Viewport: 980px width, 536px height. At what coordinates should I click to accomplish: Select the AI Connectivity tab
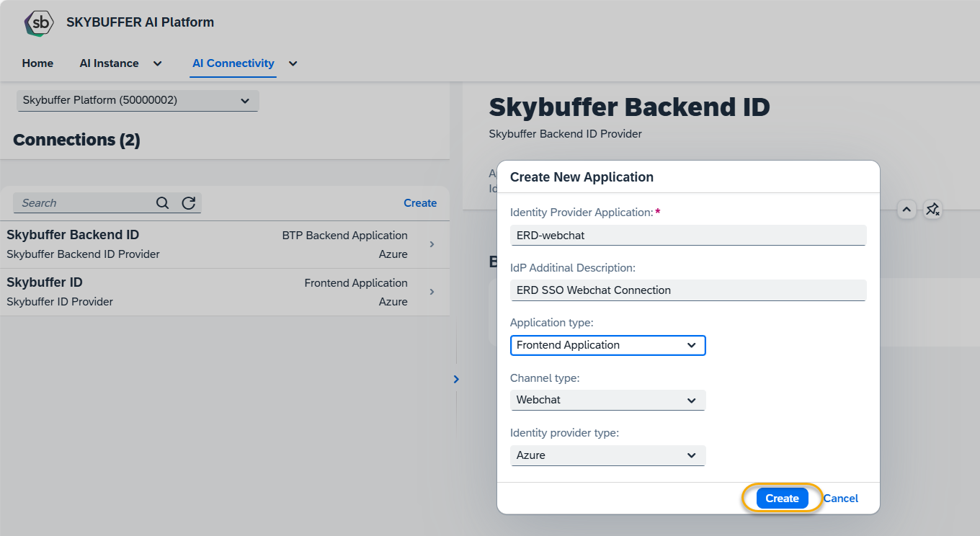pyautogui.click(x=233, y=63)
